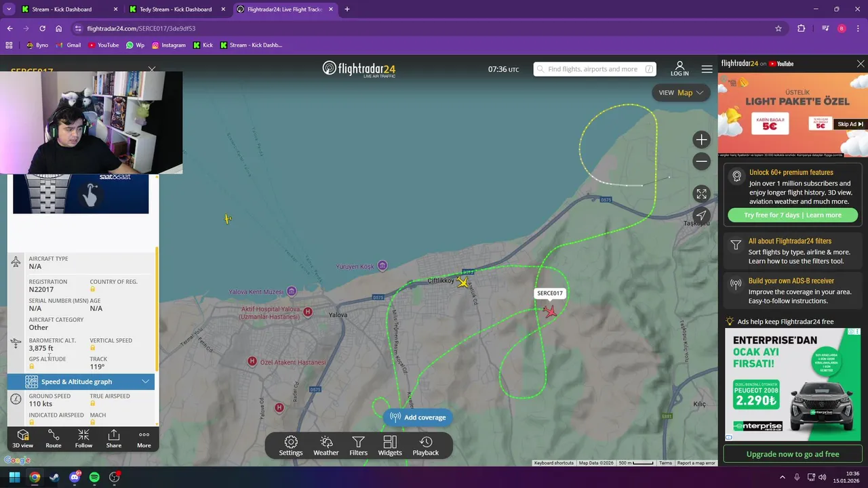Click Yürüyen Köşk map marker
The image size is (868, 488).
pos(382,266)
